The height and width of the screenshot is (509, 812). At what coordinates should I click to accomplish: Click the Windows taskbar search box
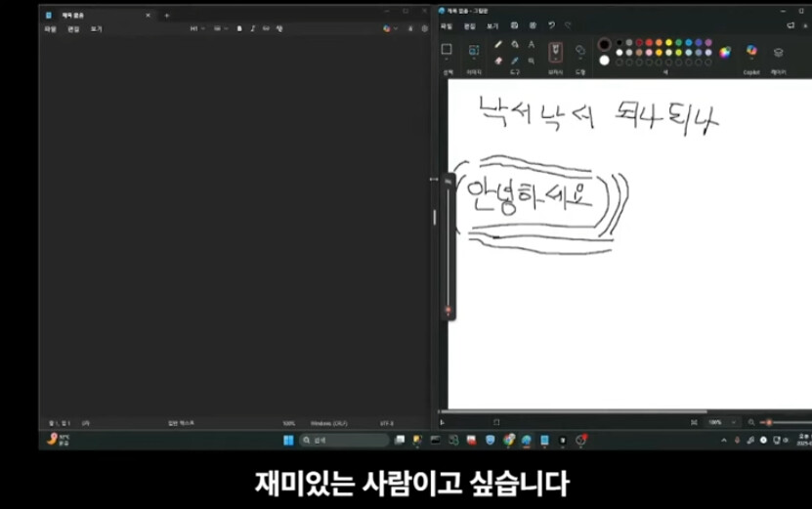point(344,441)
